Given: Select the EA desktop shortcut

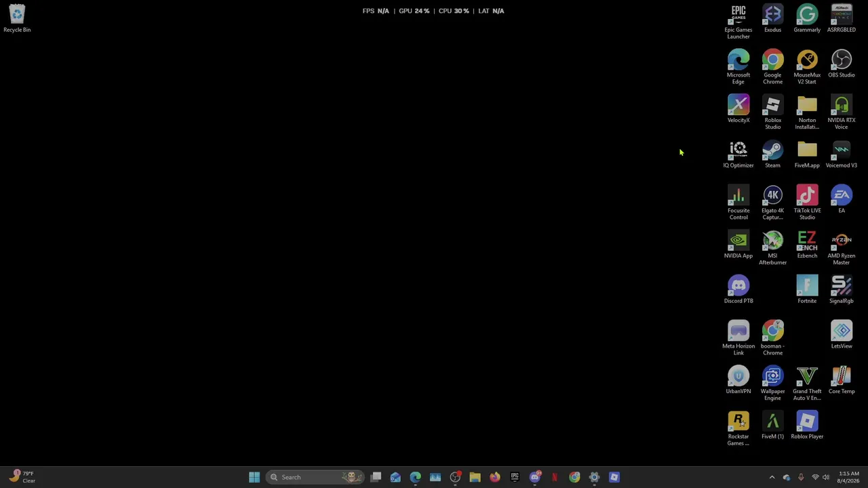Looking at the screenshot, I should pos(842,200).
